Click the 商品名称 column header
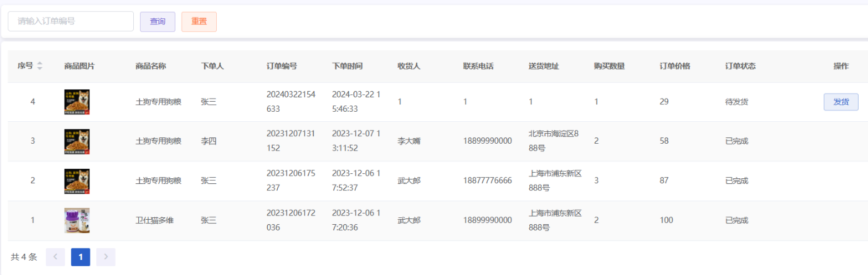Viewport: 868px width, 275px height. tap(151, 66)
